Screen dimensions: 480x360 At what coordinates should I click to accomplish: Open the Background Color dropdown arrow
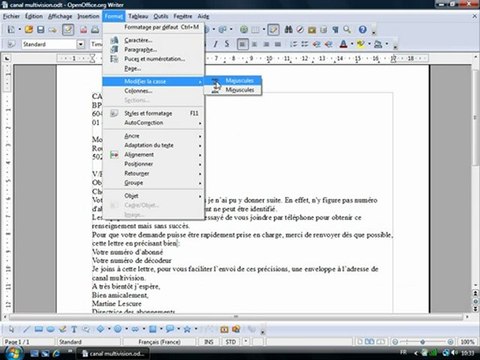387,44
